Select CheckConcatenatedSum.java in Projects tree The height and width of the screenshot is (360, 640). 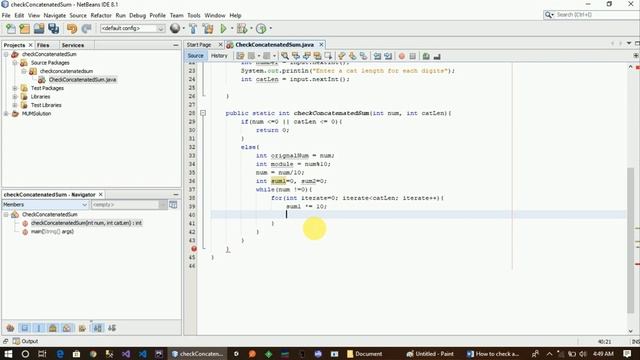coord(82,80)
